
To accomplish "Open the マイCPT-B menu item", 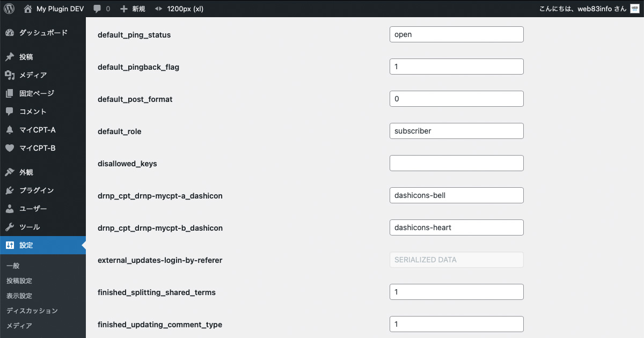I will (x=43, y=148).
